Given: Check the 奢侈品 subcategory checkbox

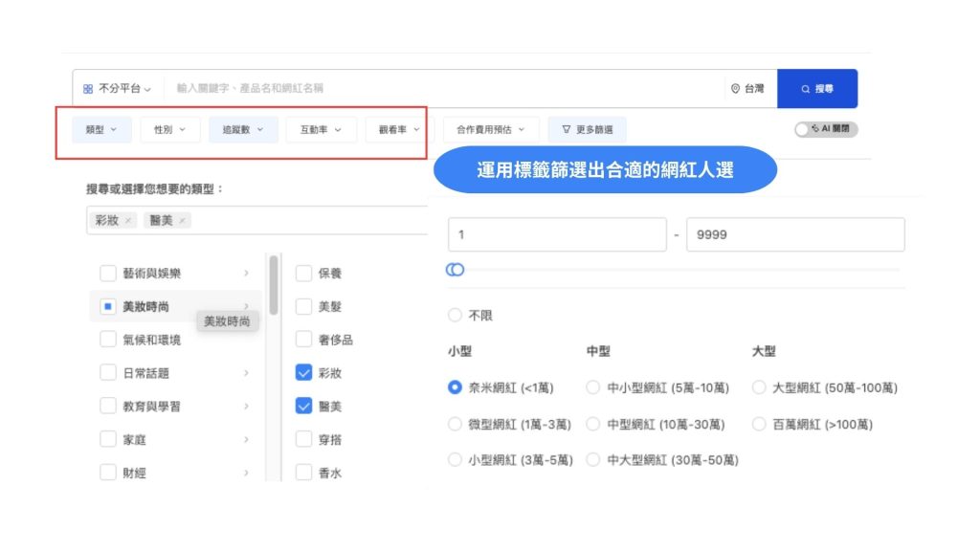Looking at the screenshot, I should click(x=303, y=340).
